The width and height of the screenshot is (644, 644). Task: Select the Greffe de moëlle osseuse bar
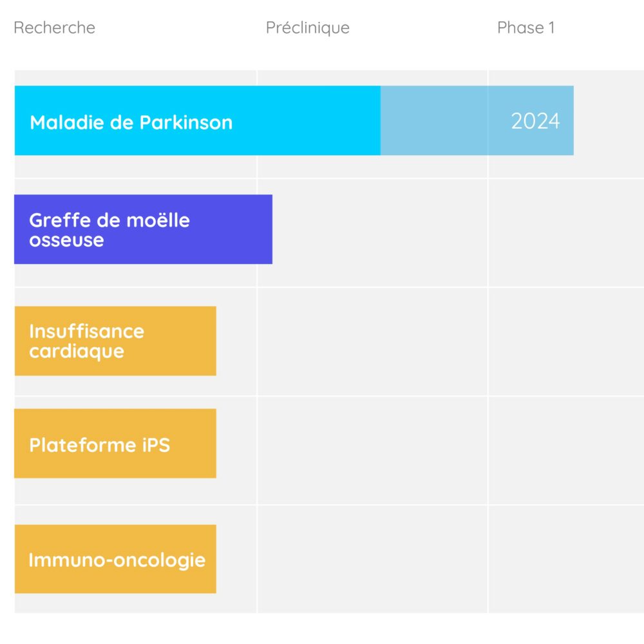[144, 229]
